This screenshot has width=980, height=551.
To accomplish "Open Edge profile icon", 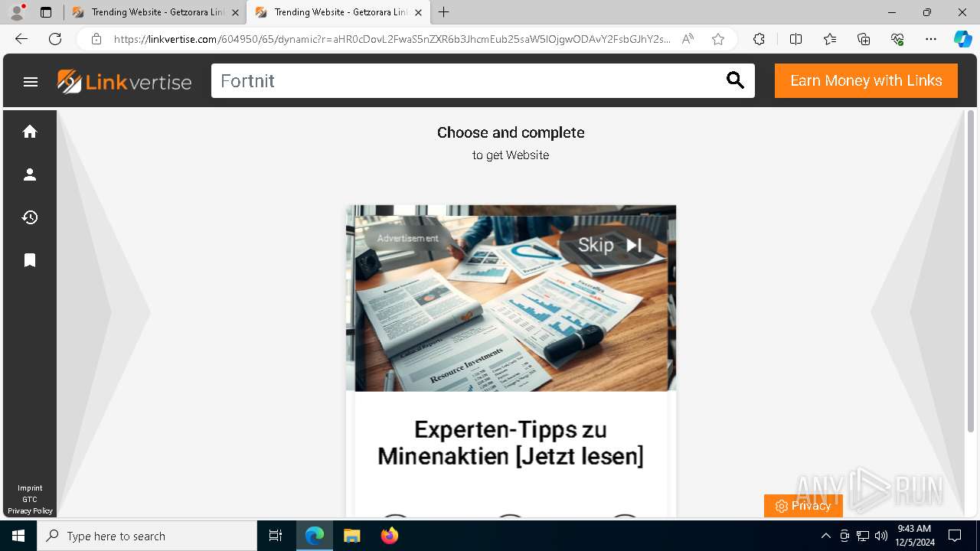I will click(x=17, y=12).
